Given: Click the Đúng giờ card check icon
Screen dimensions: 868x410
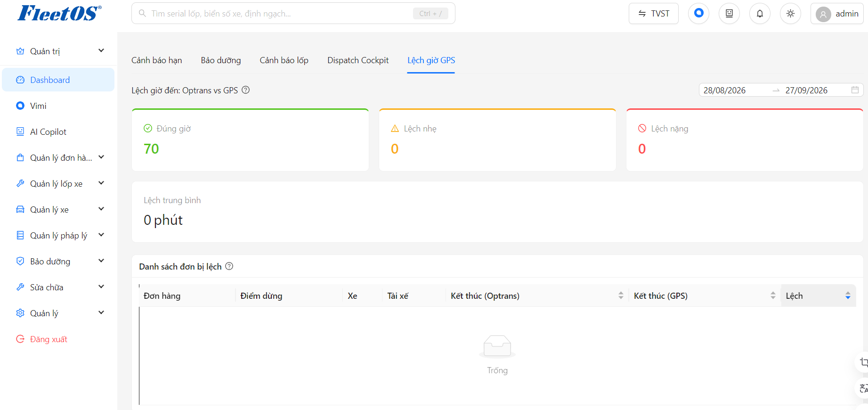Looking at the screenshot, I should (x=148, y=128).
